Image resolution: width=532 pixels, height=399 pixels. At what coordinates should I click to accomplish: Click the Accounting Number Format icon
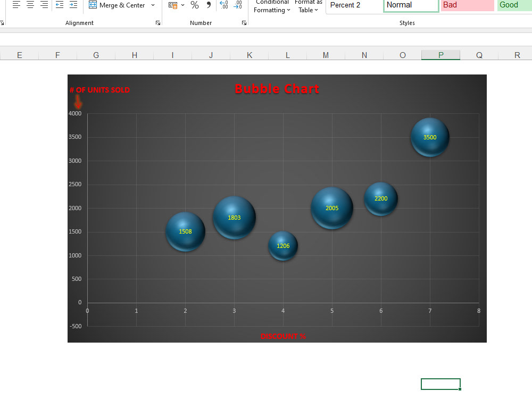point(173,5)
